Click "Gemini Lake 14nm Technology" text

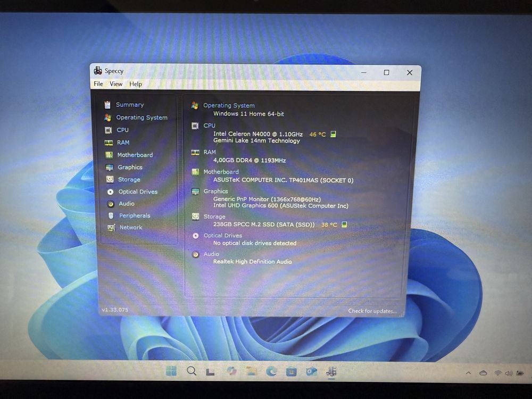[x=256, y=140]
